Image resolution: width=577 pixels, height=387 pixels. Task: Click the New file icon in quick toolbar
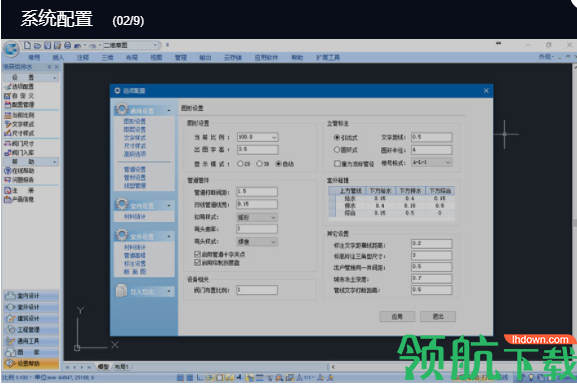point(27,45)
